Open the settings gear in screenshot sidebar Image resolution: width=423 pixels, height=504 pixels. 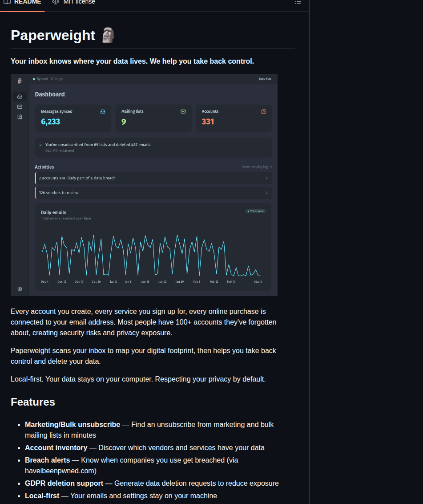click(x=20, y=289)
